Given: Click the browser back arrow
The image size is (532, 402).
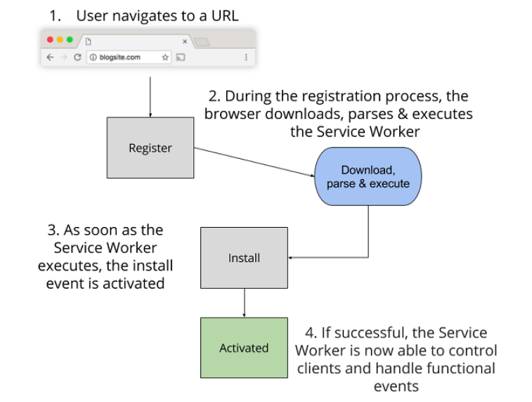Looking at the screenshot, I should click(x=50, y=58).
